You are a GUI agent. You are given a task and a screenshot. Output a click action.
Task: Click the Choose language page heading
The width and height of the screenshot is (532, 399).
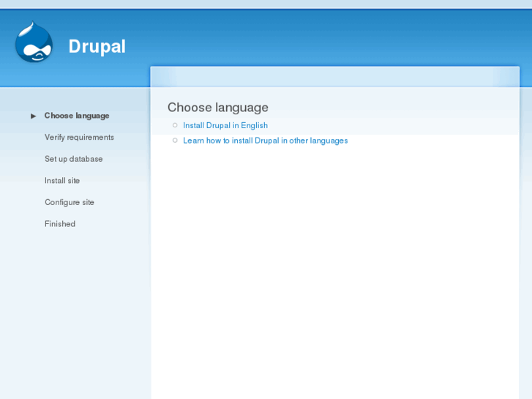click(x=218, y=108)
